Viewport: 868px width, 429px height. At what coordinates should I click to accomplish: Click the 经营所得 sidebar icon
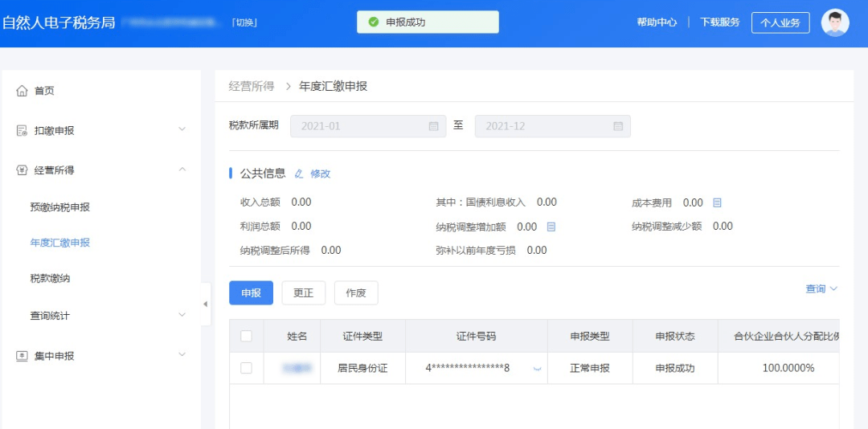22,170
